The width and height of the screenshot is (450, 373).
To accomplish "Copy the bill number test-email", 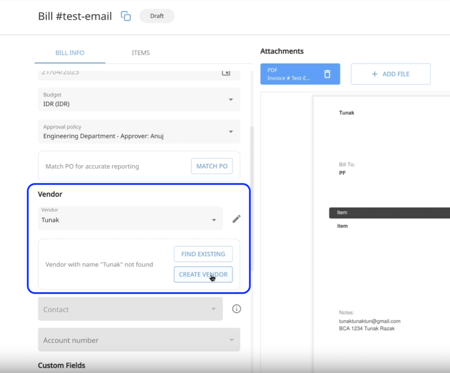I will [126, 16].
